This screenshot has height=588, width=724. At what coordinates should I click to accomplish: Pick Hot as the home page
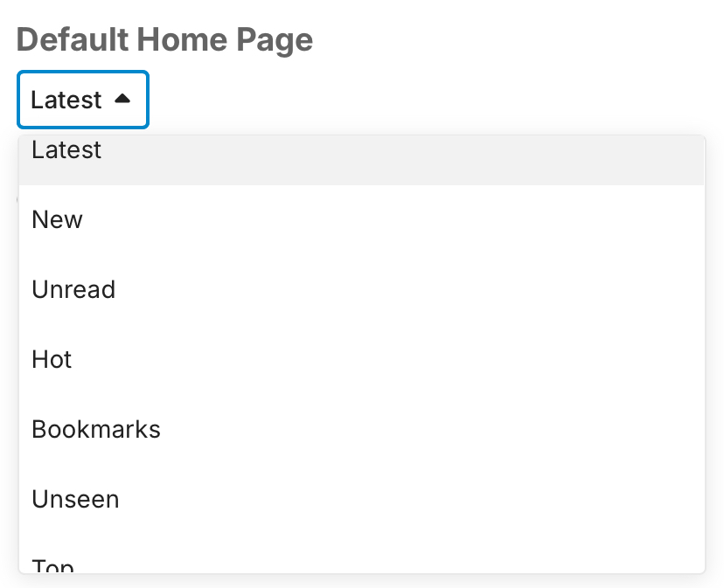52,359
